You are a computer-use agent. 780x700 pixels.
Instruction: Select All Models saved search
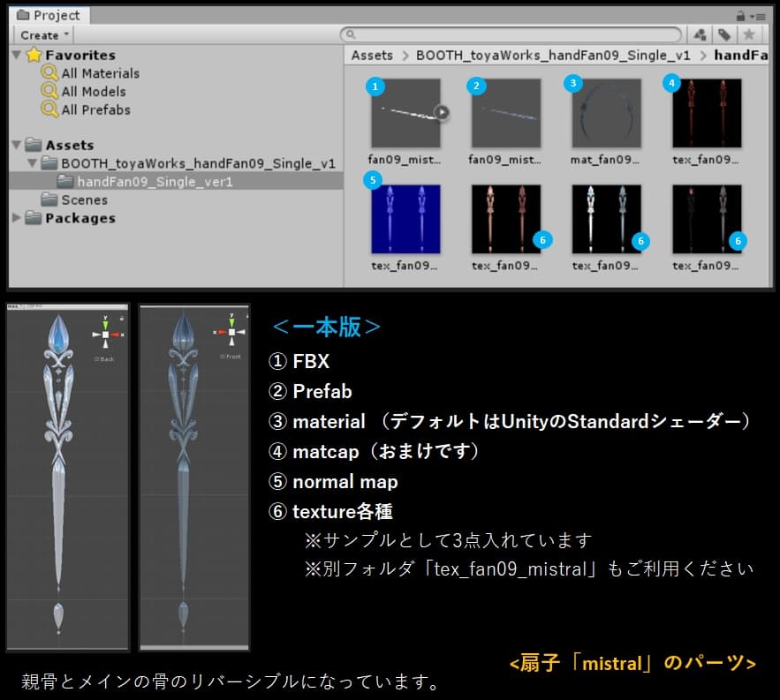pos(93,92)
